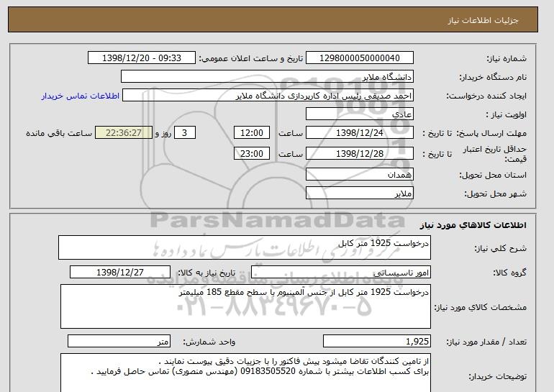Image resolution: width=554 pixels, height=392 pixels.
Task: Click the شرح کلی نیاز label
Action: 500,248
